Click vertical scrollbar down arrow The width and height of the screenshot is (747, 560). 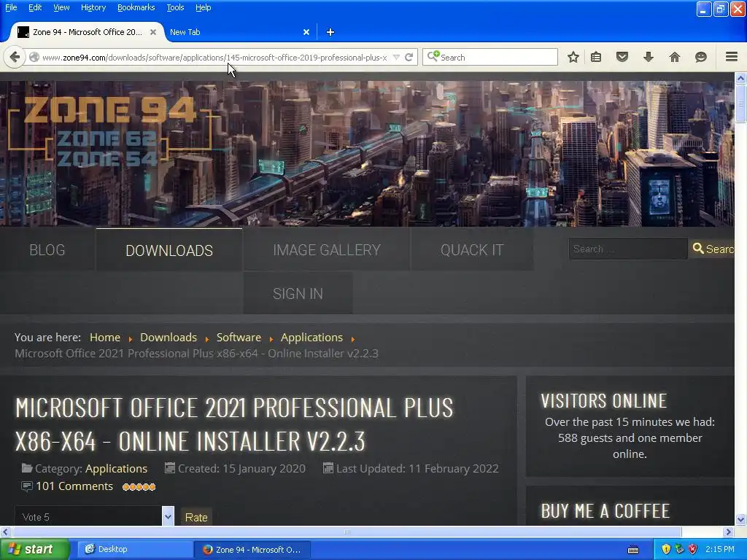click(740, 519)
